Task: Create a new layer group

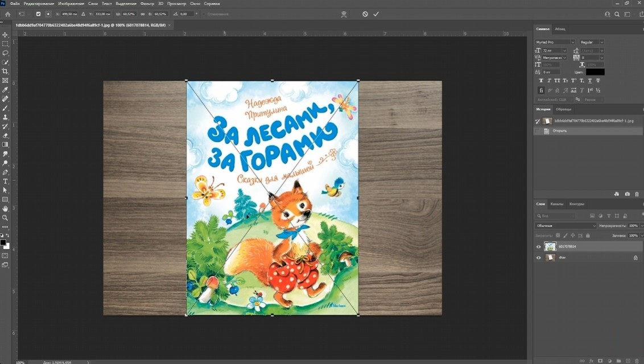Action: 618,361
